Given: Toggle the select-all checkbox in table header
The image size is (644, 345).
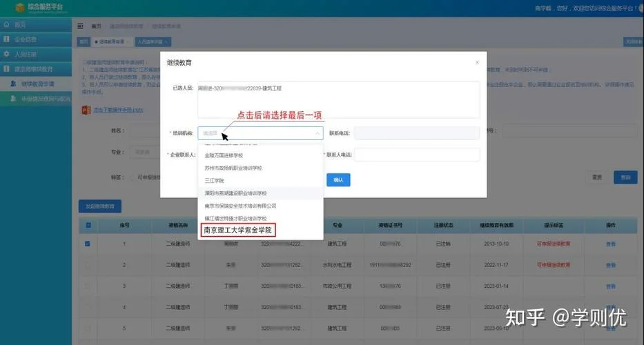Looking at the screenshot, I should pyautogui.click(x=88, y=225).
